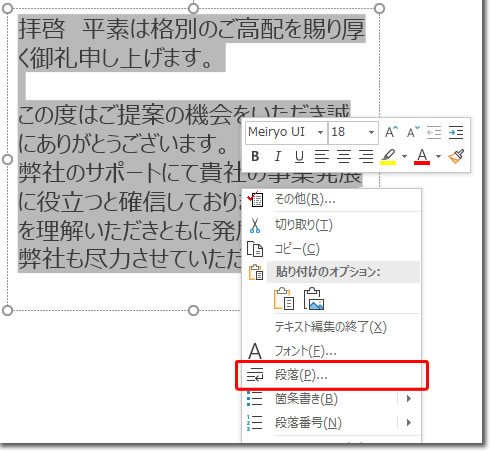Expand arrow beside 段落番号(N)
This screenshot has width=490, height=451.
409,423
